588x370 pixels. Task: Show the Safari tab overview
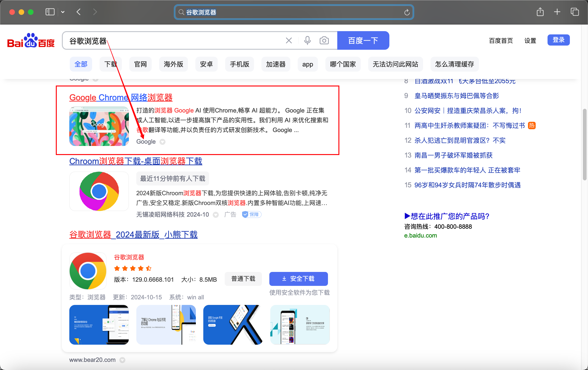(x=575, y=12)
